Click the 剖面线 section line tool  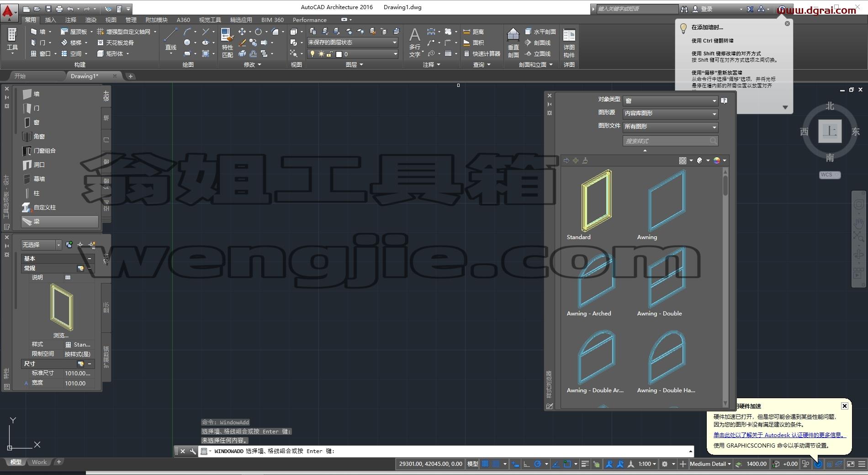click(x=537, y=43)
